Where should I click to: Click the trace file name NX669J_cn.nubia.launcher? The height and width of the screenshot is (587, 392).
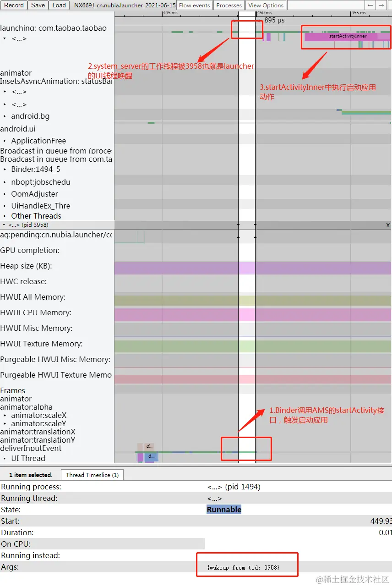[125, 5]
